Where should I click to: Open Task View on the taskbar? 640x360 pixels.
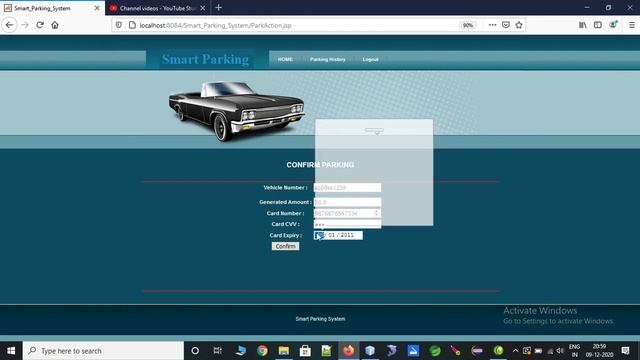[x=217, y=351]
